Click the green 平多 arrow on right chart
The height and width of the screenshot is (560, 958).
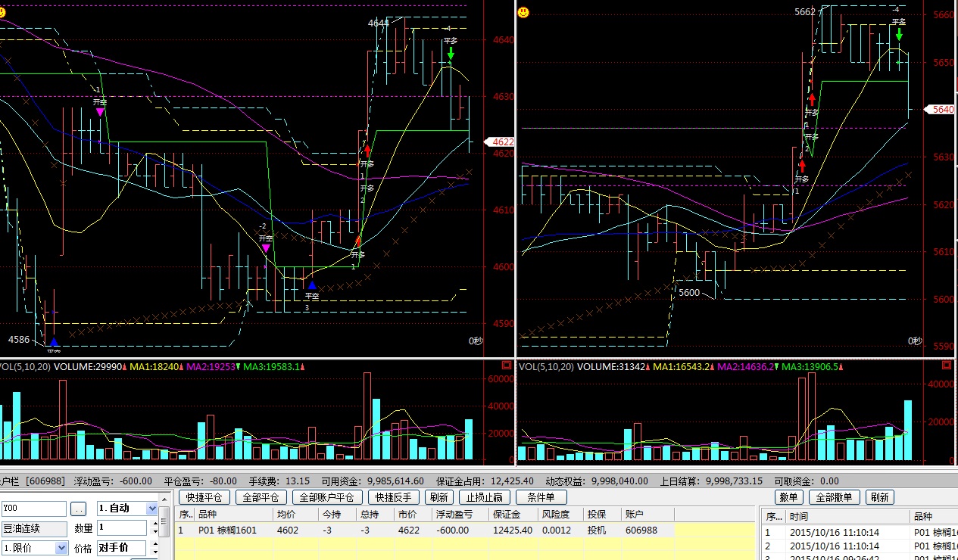(x=898, y=34)
